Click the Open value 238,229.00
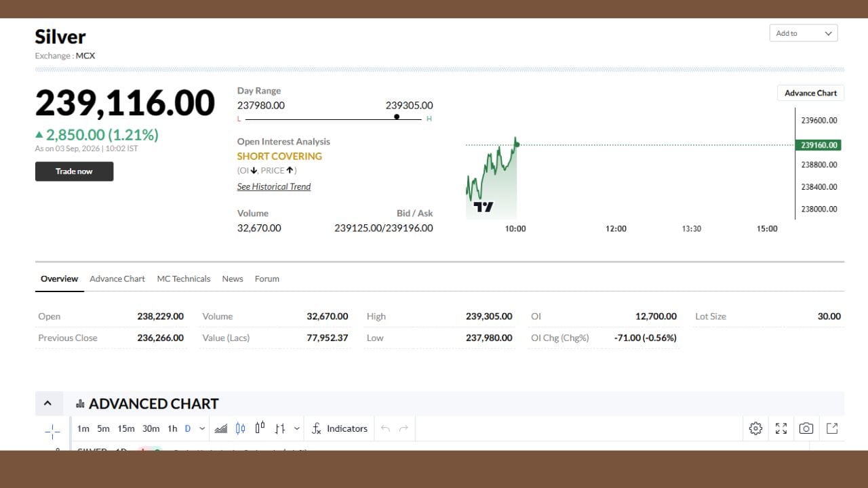868x488 pixels. [x=160, y=316]
